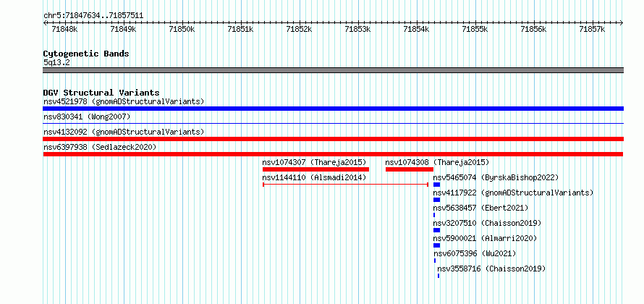
Task: Select the DGV Structural Variants track title
Action: click(101, 93)
